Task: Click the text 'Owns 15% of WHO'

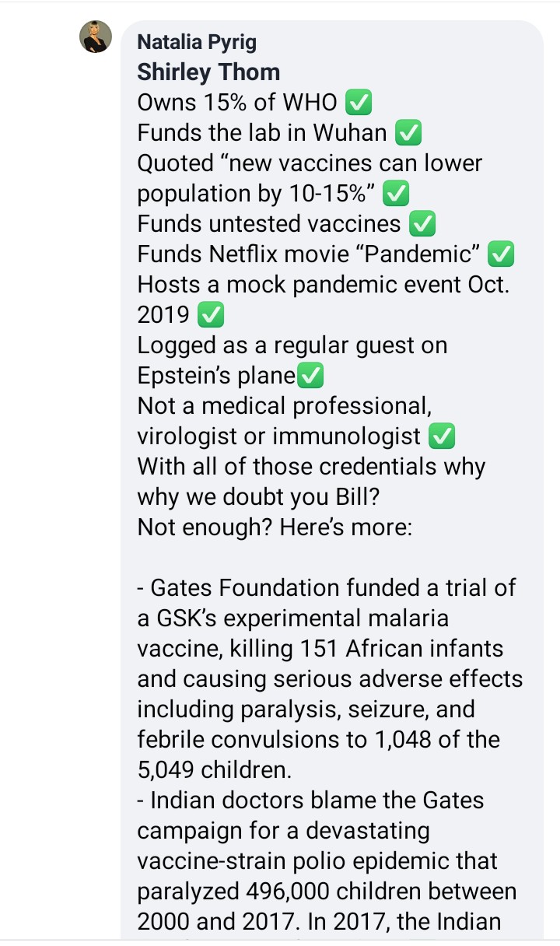Action: pos(237,102)
